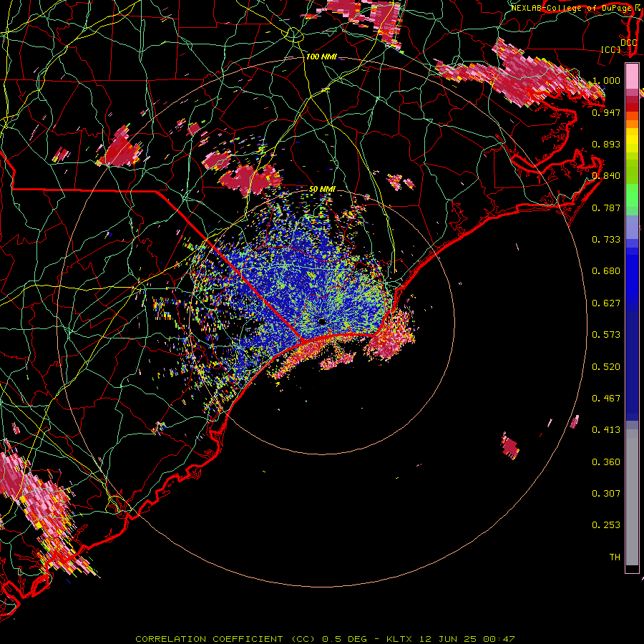Click the 0.307 scale value

pyautogui.click(x=606, y=494)
